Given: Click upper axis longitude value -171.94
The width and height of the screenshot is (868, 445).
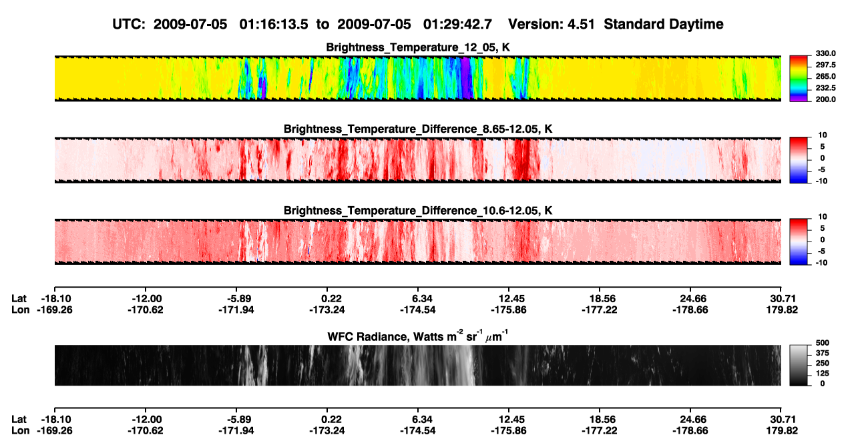Looking at the screenshot, I should pos(236,310).
